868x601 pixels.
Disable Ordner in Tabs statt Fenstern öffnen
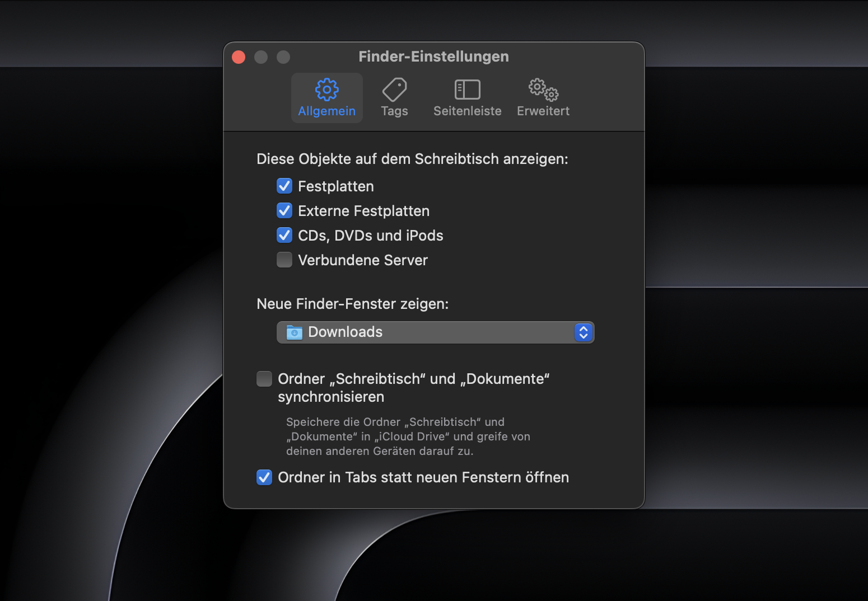[x=264, y=477]
